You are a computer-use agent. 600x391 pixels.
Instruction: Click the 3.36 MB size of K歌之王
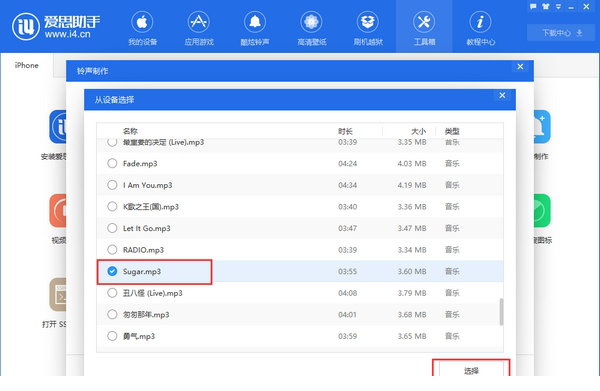(412, 207)
